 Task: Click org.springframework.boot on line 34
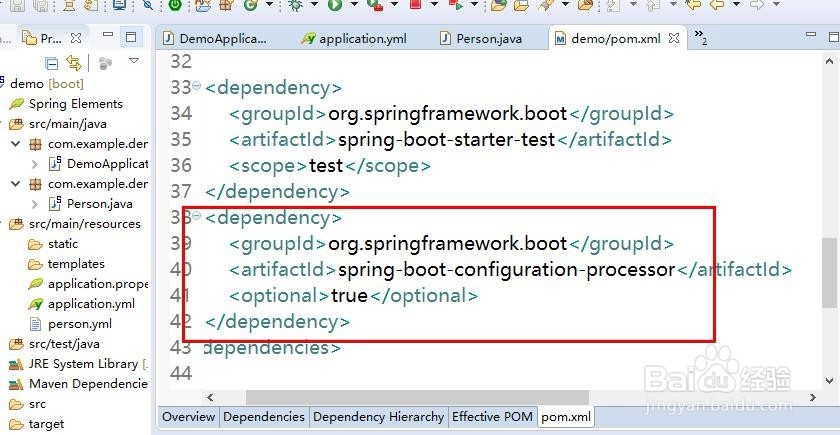point(447,114)
